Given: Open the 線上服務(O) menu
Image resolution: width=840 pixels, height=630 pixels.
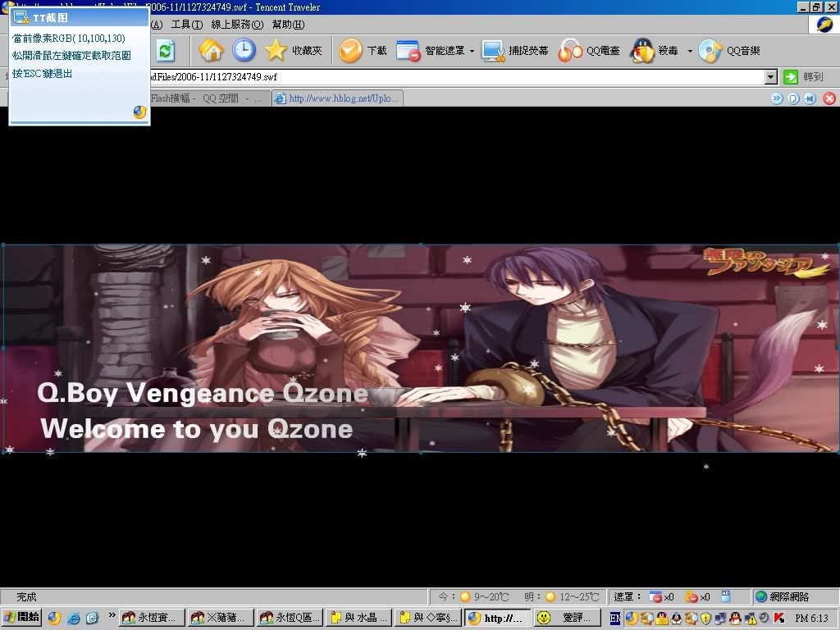Looking at the screenshot, I should pyautogui.click(x=237, y=25).
